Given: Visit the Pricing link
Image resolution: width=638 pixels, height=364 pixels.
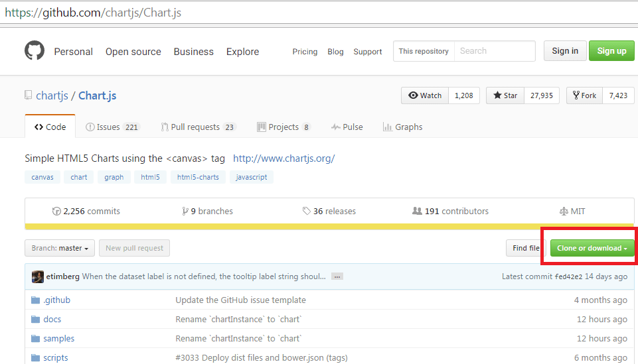Looking at the screenshot, I should (305, 52).
